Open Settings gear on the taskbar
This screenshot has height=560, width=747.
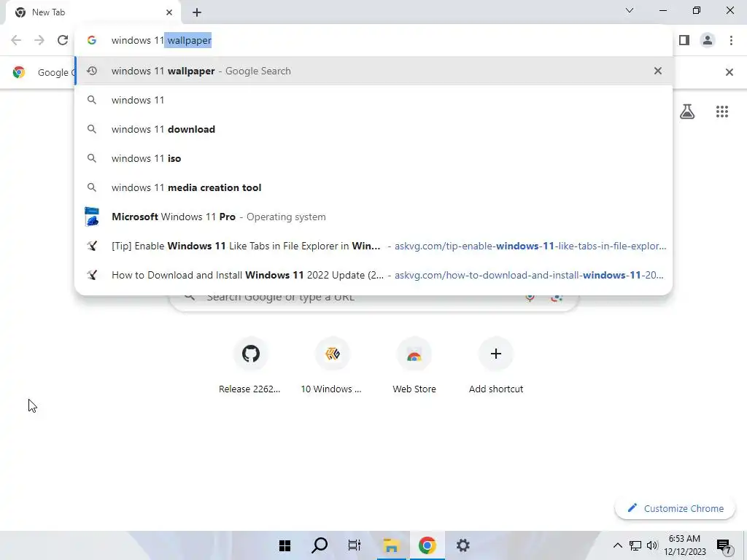tap(462, 545)
